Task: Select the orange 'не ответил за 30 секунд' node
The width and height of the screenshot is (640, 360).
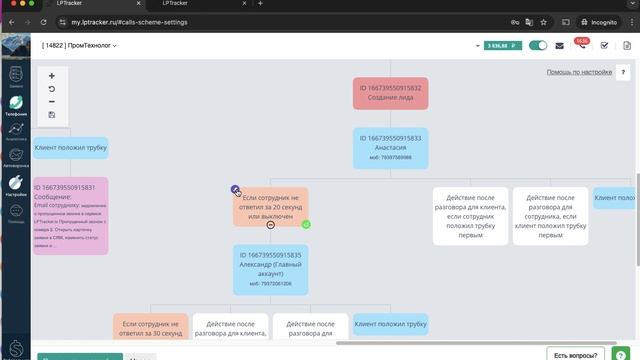Action: point(151,327)
